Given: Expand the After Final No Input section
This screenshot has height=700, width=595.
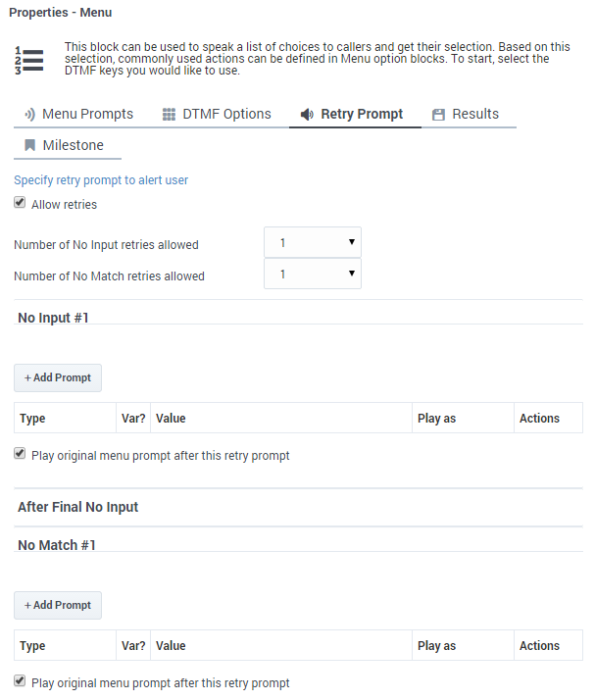Looking at the screenshot, I should click(78, 507).
